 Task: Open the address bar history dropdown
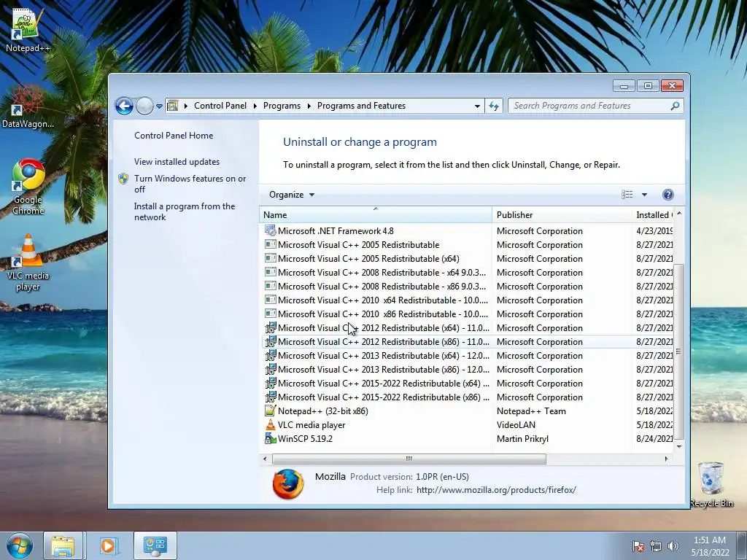click(x=477, y=106)
